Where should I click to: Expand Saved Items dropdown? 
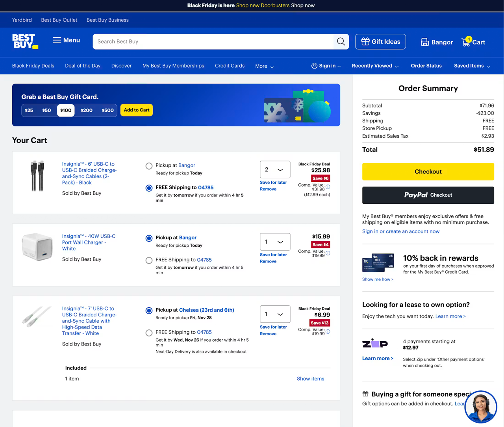point(472,66)
